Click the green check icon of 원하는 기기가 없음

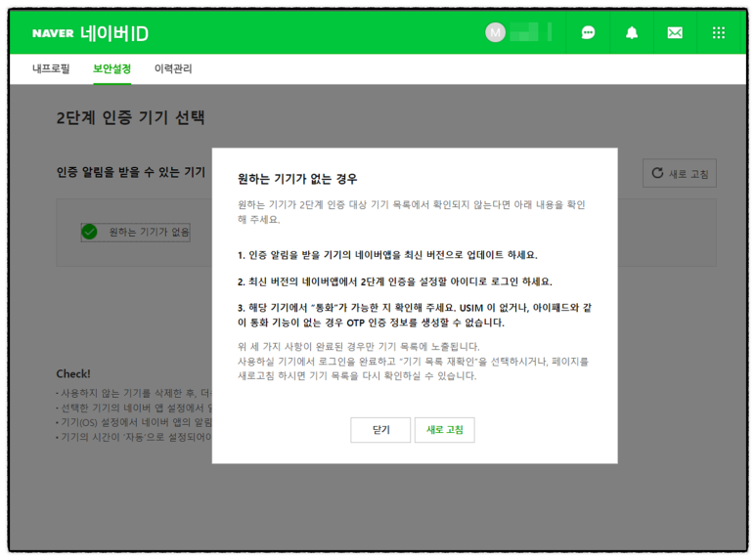89,232
